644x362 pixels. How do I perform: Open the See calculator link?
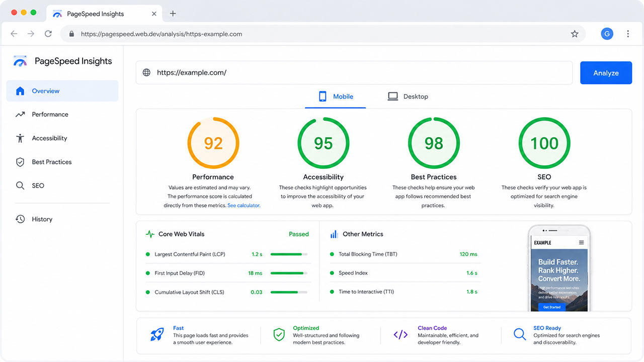(x=244, y=206)
